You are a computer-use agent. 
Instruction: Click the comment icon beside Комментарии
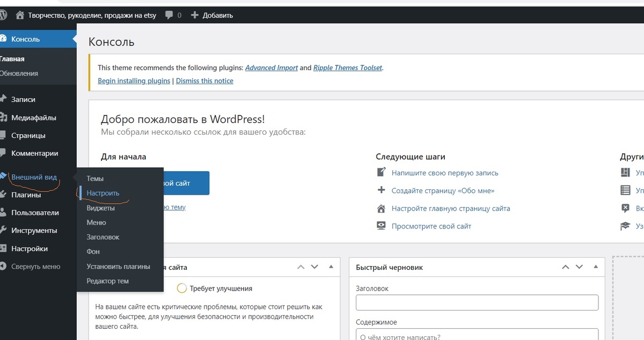[x=3, y=153]
